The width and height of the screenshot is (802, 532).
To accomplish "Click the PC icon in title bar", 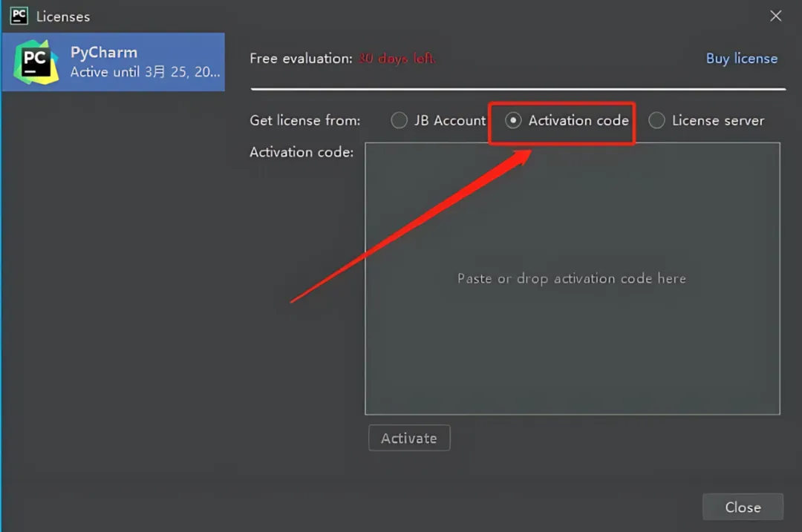I will 19,16.
